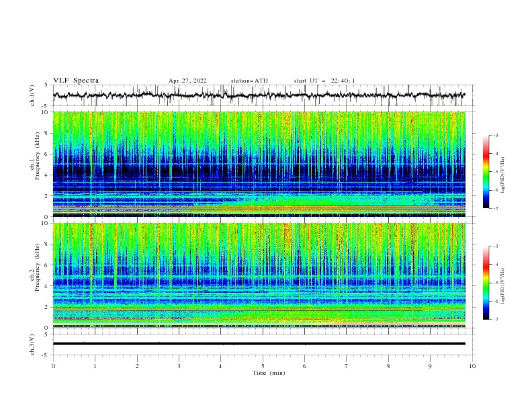Click the ch.2 "Frequency (kHz)" axis label

pyautogui.click(x=37, y=267)
